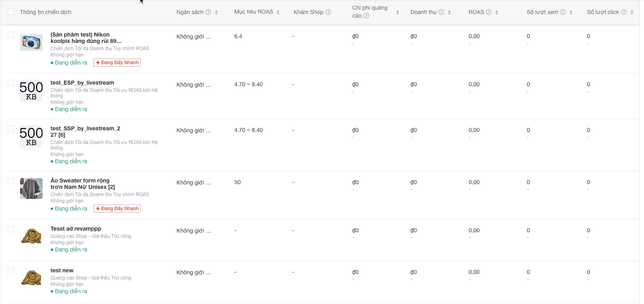The width and height of the screenshot is (644, 304).
Task: Sort by Ngân sách using sort arrows
Action: click(x=216, y=12)
